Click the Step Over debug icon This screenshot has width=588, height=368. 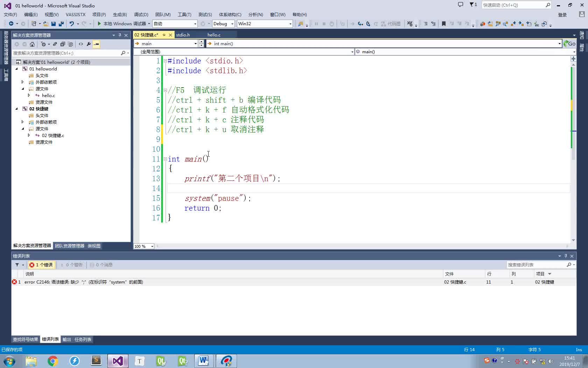pyautogui.click(x=368, y=23)
